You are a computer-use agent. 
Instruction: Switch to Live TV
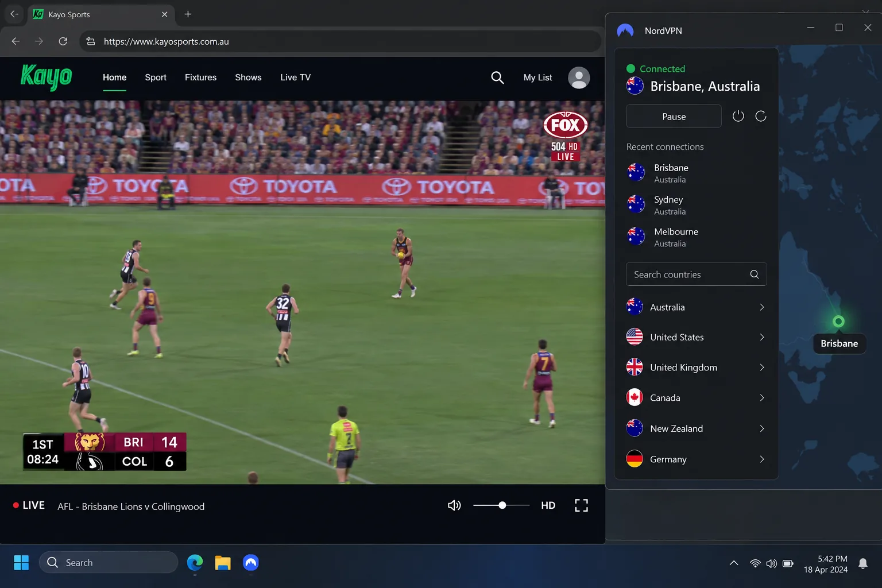(x=295, y=78)
